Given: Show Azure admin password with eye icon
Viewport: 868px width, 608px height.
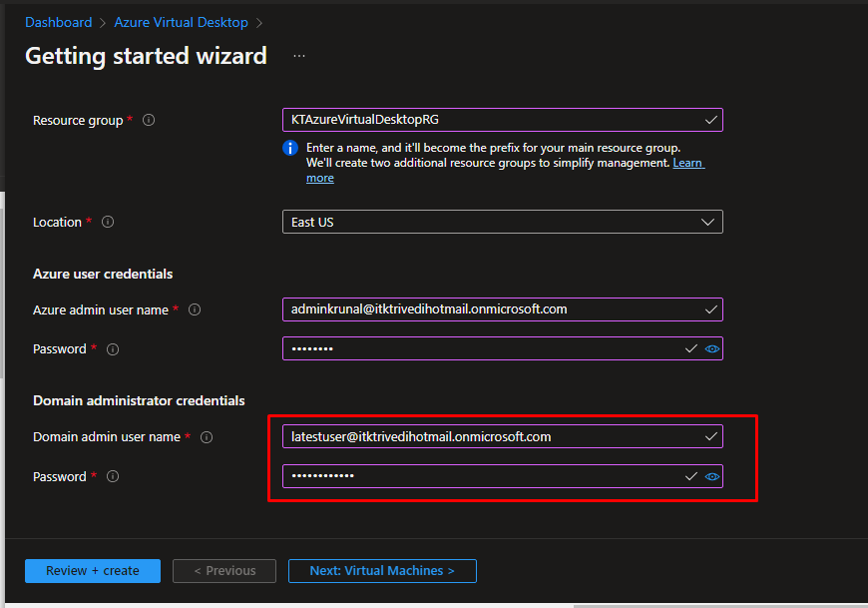Looking at the screenshot, I should point(712,349).
